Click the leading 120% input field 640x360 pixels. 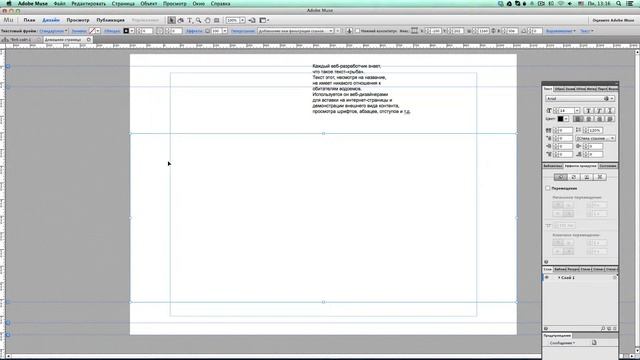[596, 130]
